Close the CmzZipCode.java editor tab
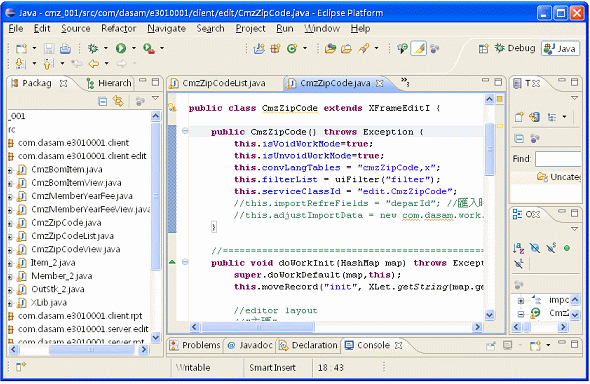Screen dimensions: 590x384 point(380,83)
